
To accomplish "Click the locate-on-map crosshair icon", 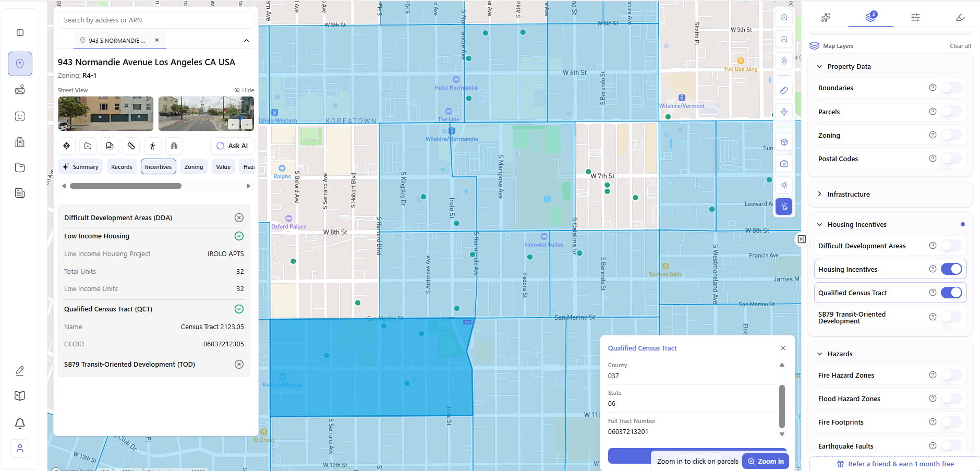I will click(x=67, y=146).
